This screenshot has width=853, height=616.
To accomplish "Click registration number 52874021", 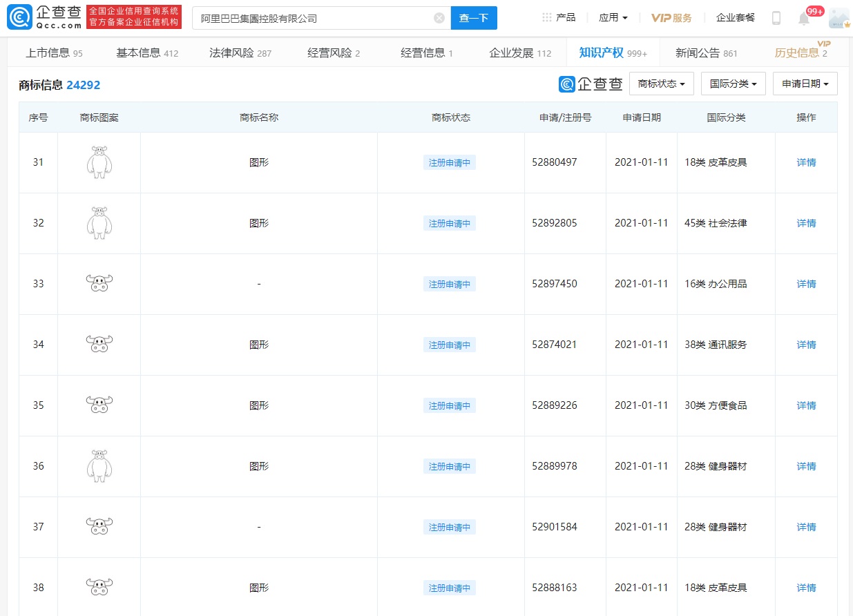I will click(x=555, y=345).
